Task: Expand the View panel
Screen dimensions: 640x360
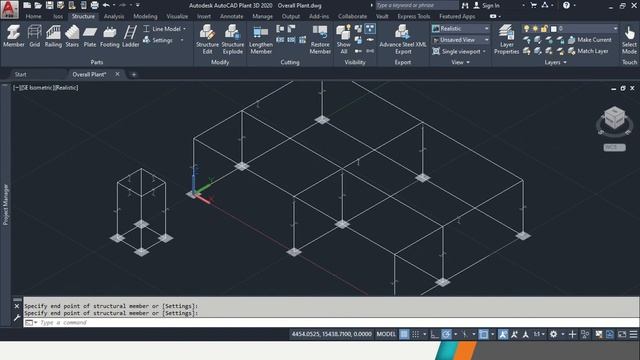Action: click(460, 62)
